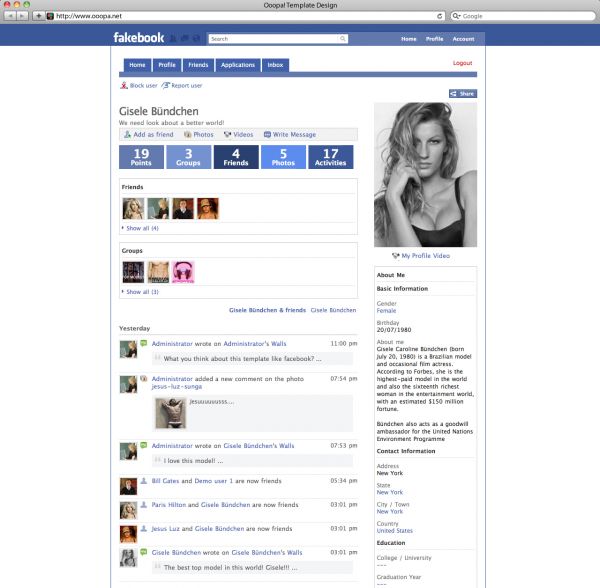Viewport: 600px width, 588px height.
Task: Open the Paris Hilton profile link
Action: click(x=168, y=505)
